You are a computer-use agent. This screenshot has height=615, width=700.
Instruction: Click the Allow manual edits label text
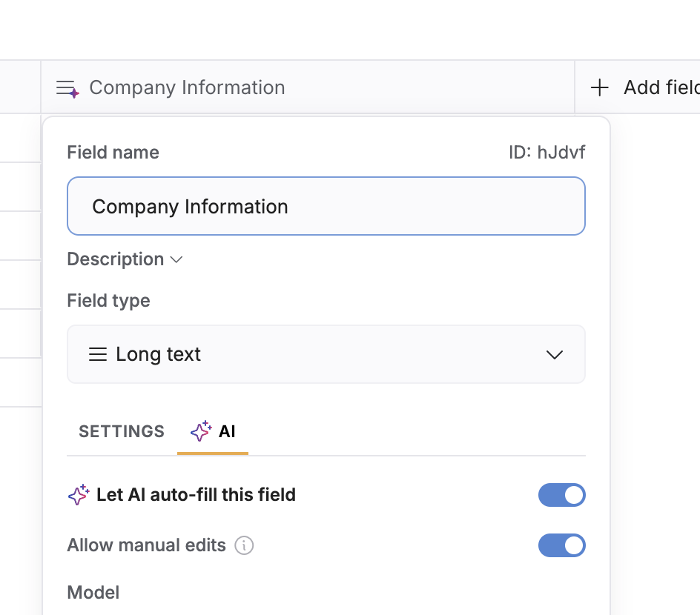pos(147,546)
